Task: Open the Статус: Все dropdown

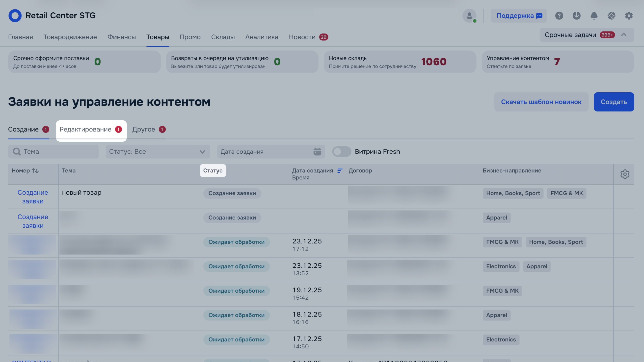Action: 158,151
